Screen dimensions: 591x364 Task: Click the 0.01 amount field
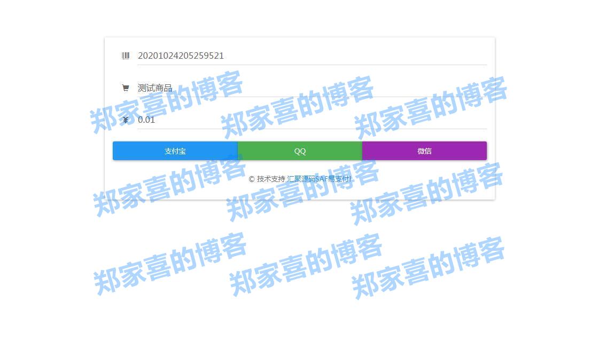point(146,120)
